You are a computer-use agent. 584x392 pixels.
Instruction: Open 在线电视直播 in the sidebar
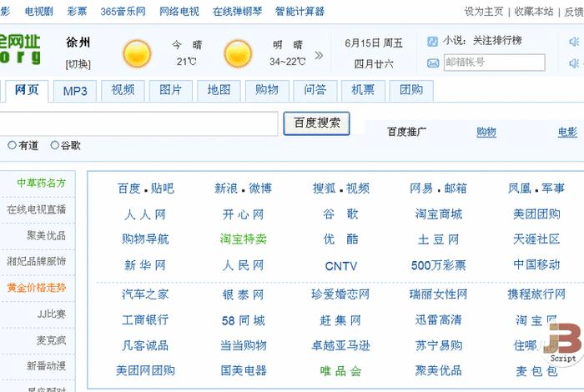(x=37, y=209)
